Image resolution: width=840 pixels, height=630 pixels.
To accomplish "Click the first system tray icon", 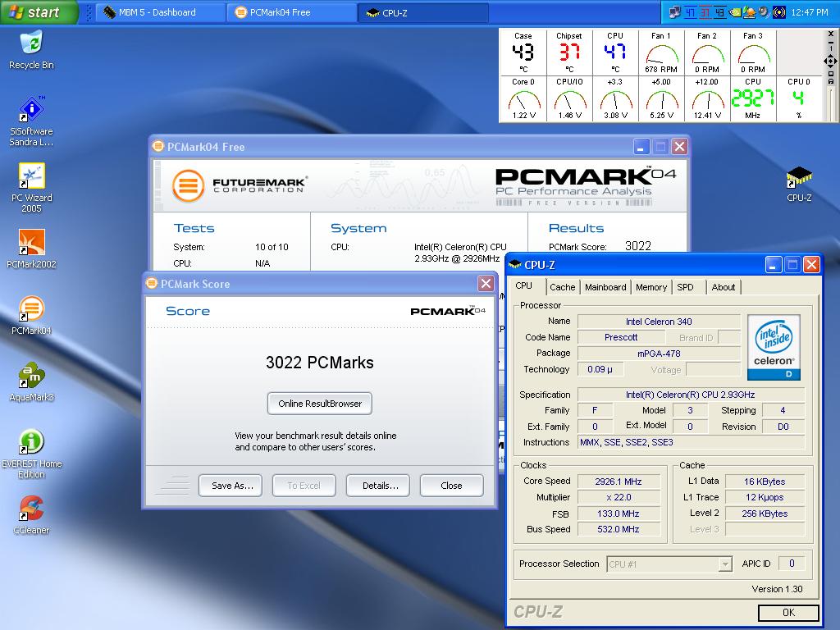I will pyautogui.click(x=675, y=12).
